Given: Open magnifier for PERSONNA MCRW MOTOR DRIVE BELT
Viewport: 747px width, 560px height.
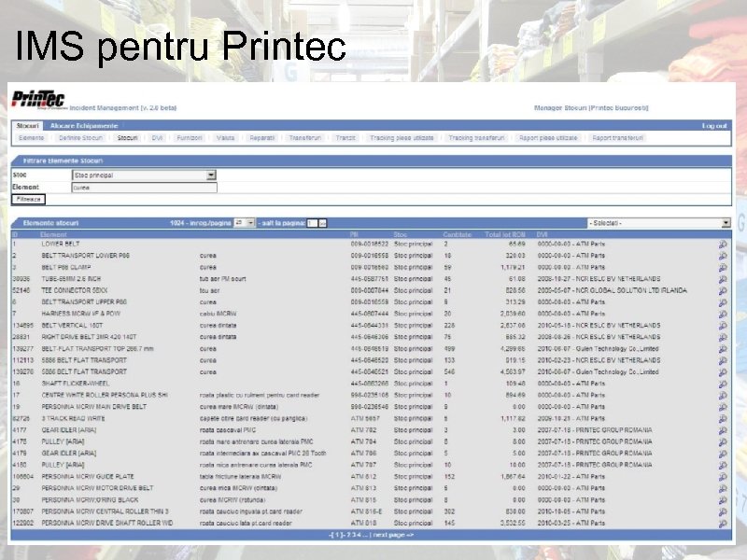Looking at the screenshot, I should pyautogui.click(x=723, y=489).
